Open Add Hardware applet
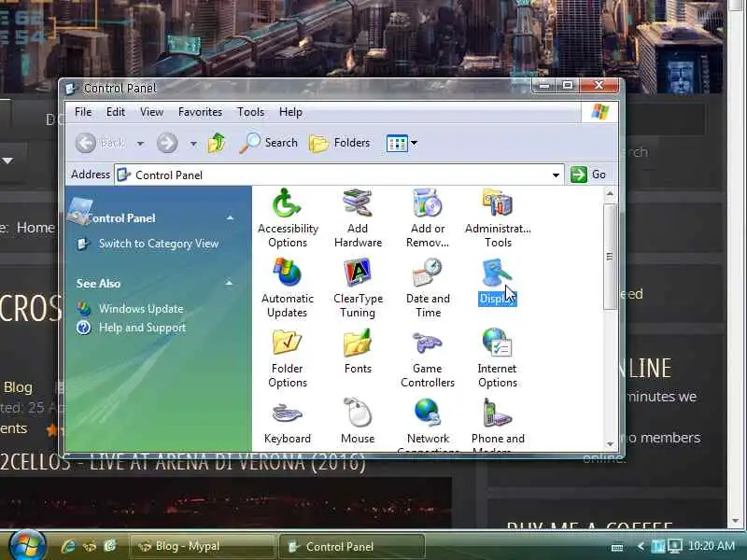 click(x=358, y=218)
